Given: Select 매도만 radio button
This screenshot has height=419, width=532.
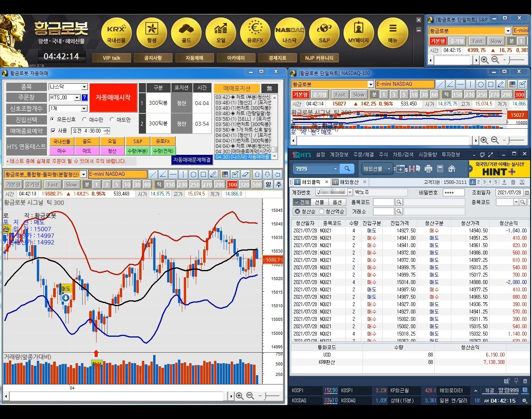Looking at the screenshot, I should click(x=112, y=119).
